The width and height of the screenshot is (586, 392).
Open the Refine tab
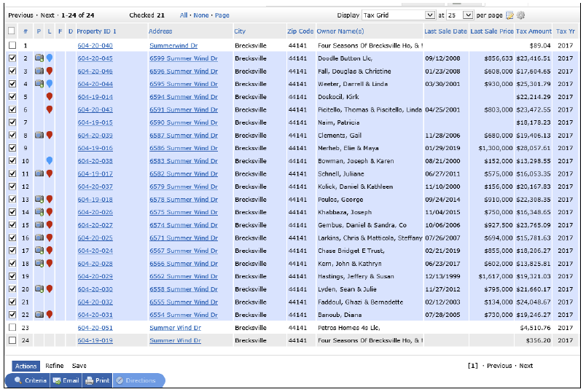point(55,366)
